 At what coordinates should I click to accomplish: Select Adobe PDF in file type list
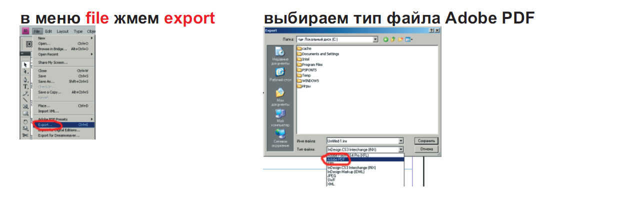tap(365, 159)
